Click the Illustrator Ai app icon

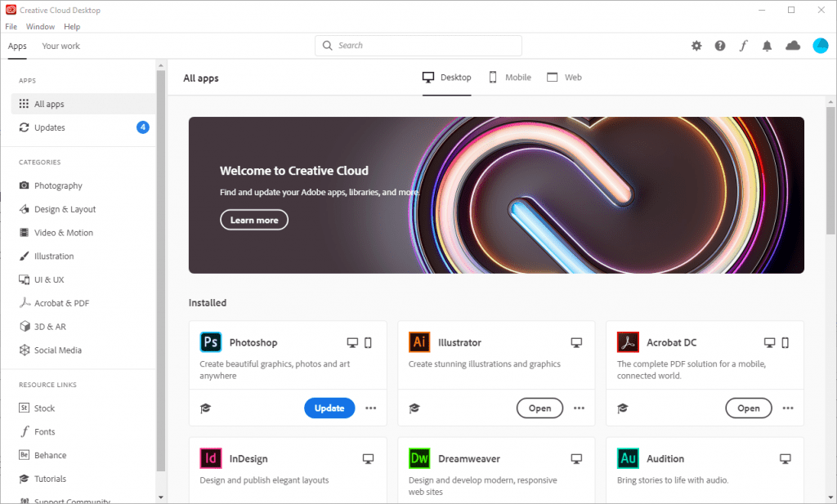point(419,342)
